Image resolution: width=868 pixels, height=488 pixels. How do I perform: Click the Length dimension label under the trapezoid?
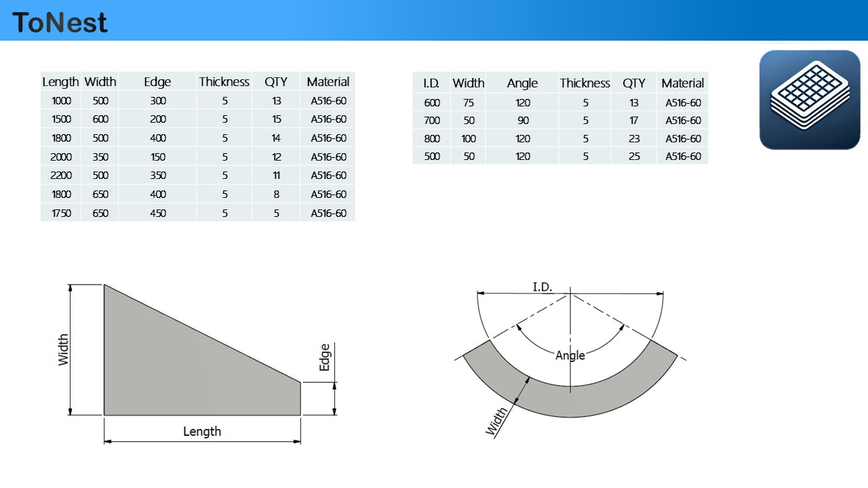coord(202,431)
